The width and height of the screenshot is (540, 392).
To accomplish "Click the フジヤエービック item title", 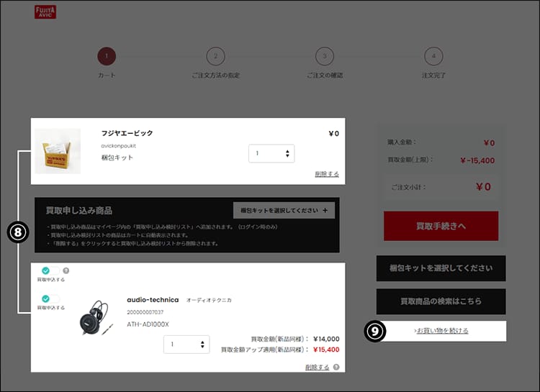I will [127, 133].
